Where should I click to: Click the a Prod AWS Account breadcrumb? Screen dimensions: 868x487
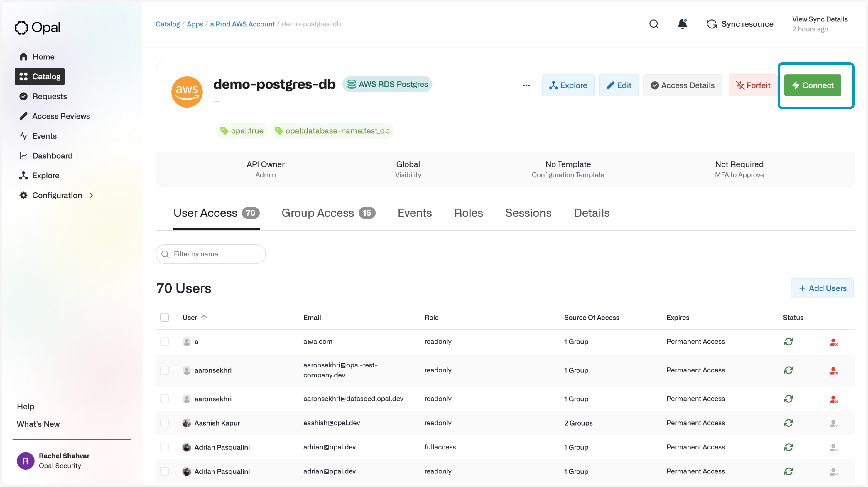pos(242,24)
